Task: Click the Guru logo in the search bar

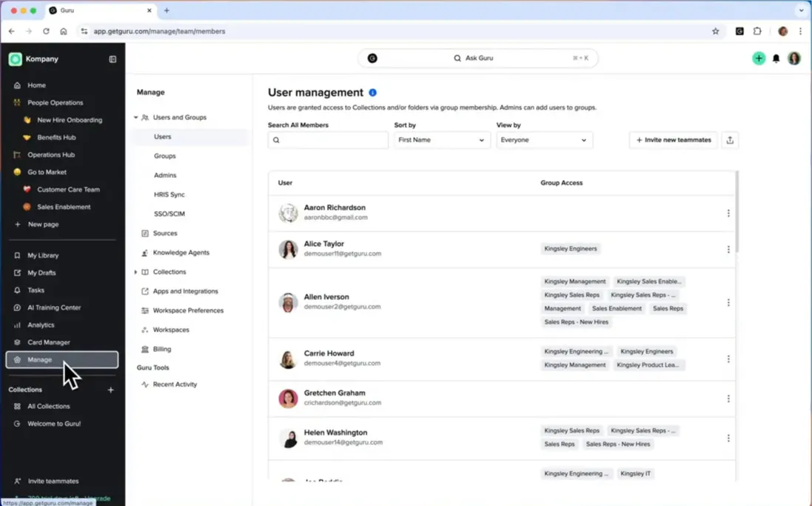Action: click(x=372, y=58)
